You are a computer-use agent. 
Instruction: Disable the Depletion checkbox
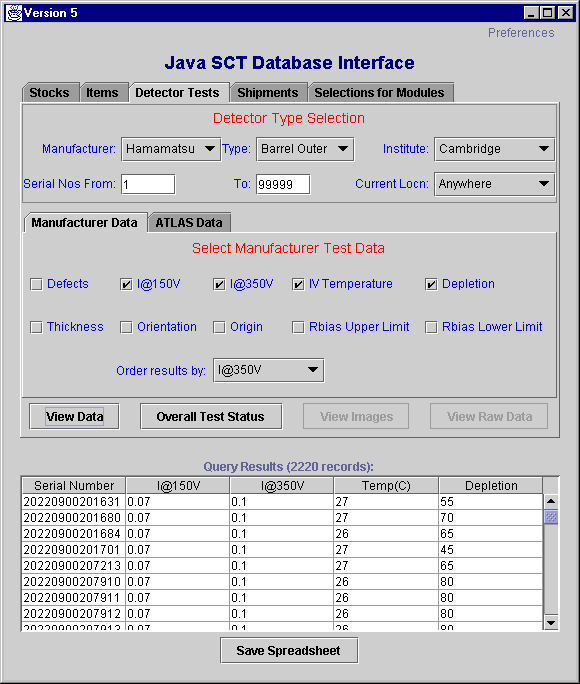(x=431, y=284)
